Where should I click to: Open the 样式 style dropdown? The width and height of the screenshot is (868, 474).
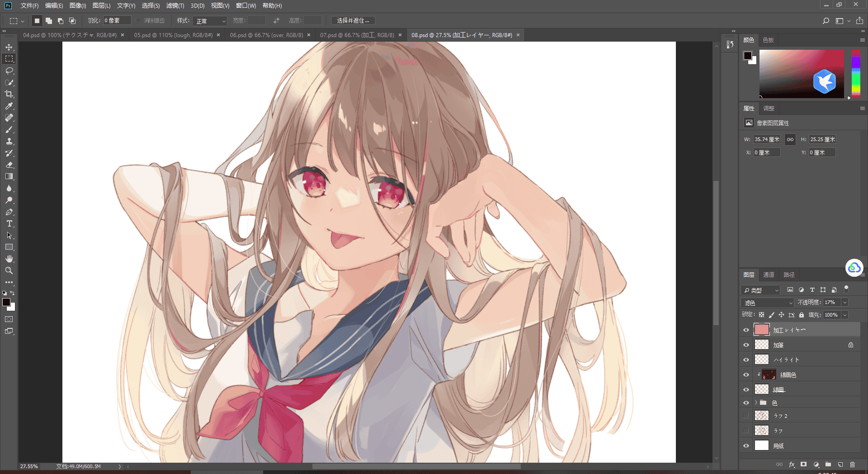(x=210, y=21)
